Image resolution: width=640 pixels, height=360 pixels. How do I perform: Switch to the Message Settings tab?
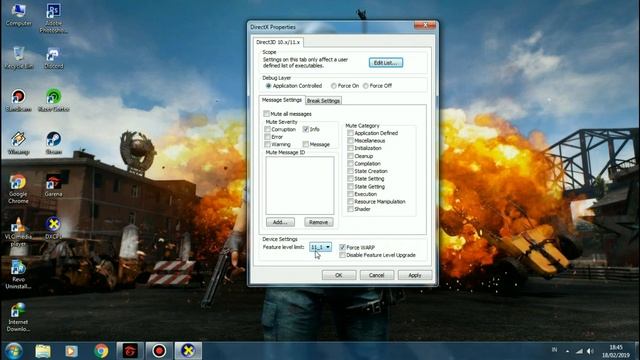(282, 100)
